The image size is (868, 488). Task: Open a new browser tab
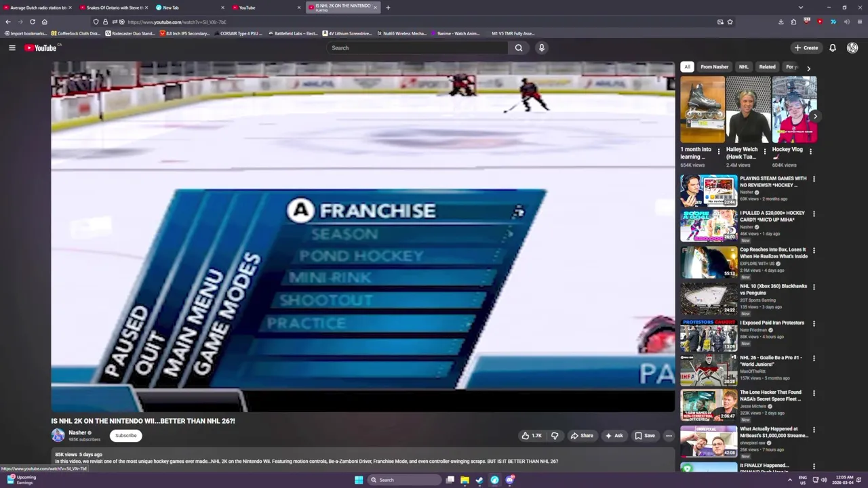point(388,7)
